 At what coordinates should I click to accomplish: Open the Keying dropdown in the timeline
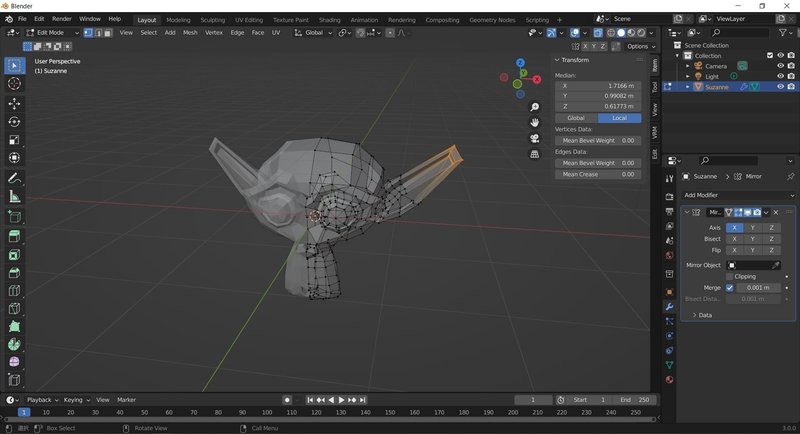pyautogui.click(x=77, y=400)
